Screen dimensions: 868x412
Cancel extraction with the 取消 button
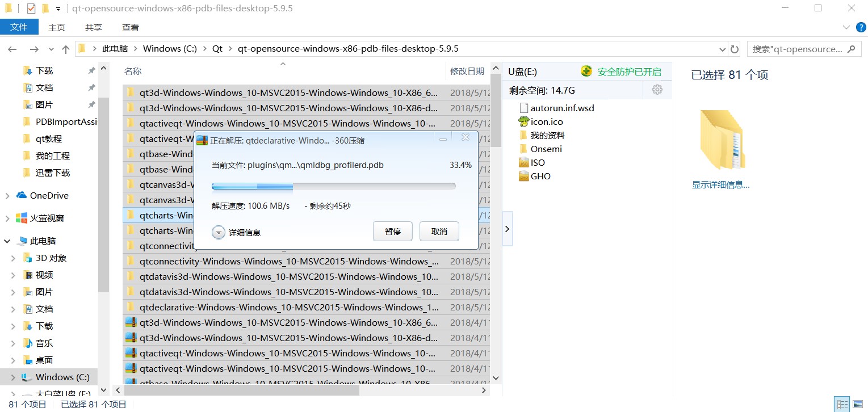pyautogui.click(x=439, y=232)
